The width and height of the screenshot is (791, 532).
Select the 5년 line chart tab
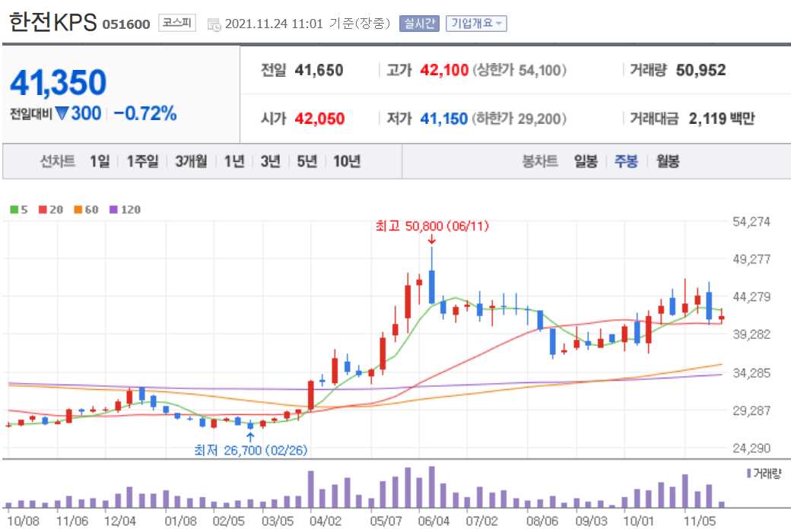(x=307, y=161)
